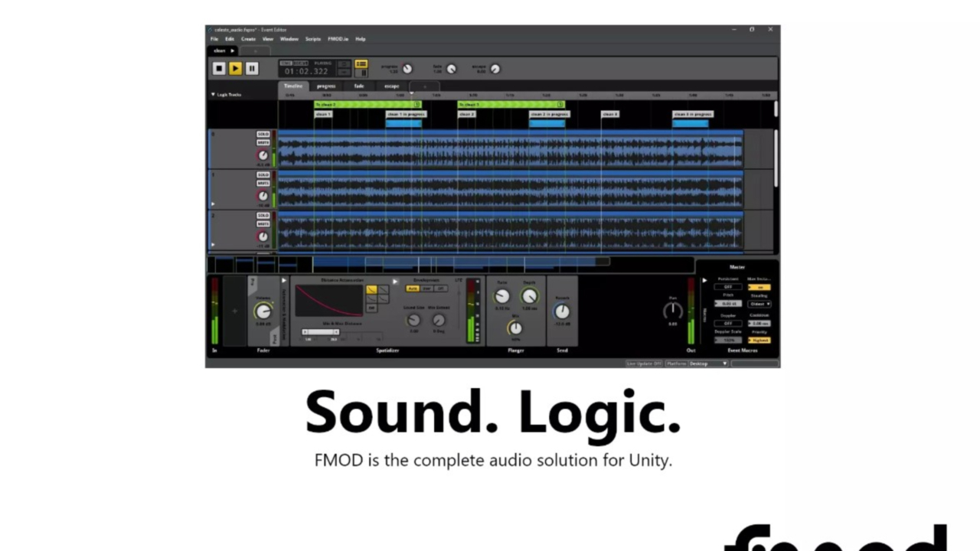Expand the Master macros arrow
This screenshot has height=551, width=980.
pos(704,280)
